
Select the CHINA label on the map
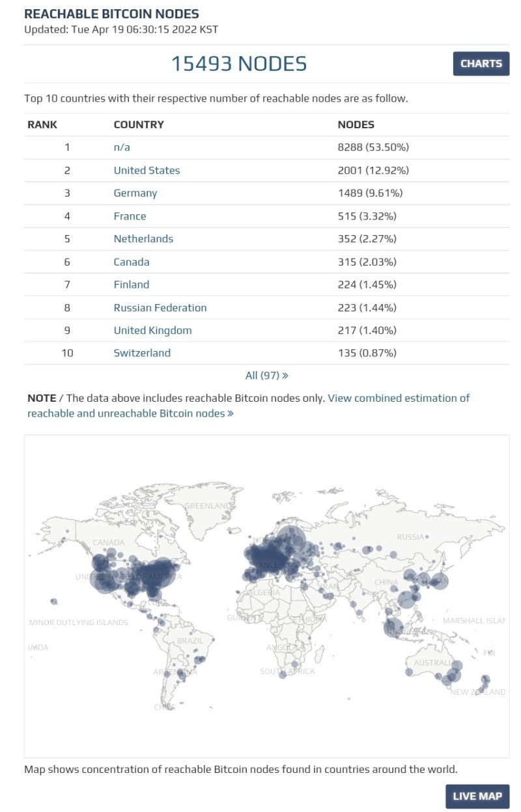point(386,582)
